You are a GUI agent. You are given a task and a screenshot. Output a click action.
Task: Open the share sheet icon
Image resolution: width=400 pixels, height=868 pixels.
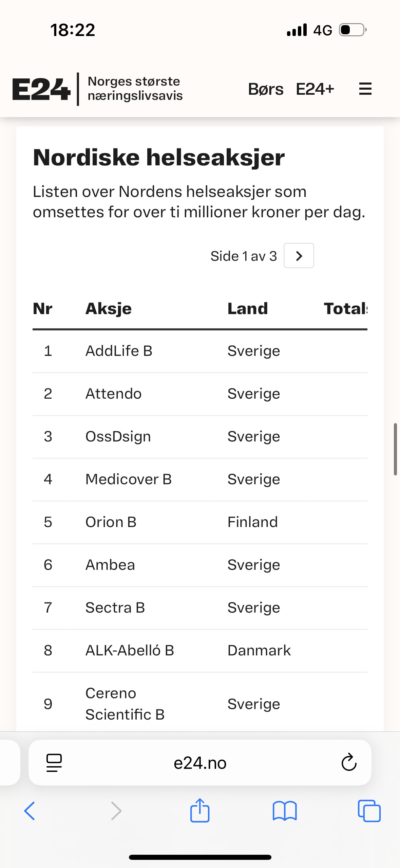(200, 810)
